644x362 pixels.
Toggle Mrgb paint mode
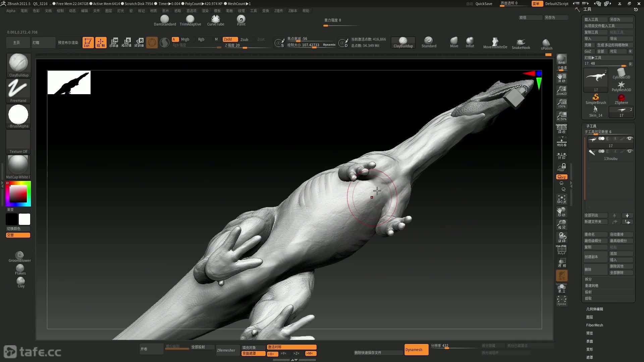(185, 39)
